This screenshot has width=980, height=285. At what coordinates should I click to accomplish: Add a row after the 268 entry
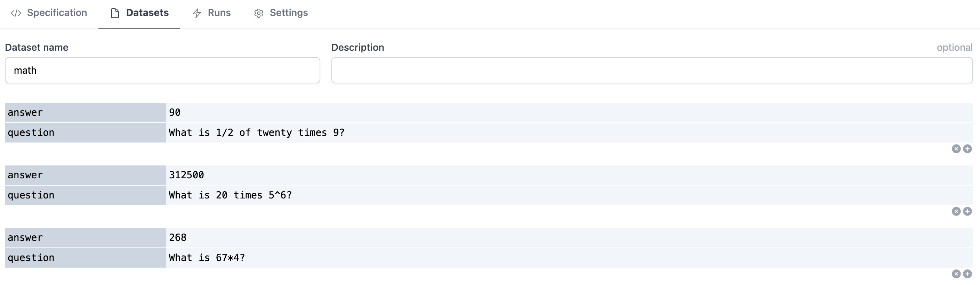click(967, 274)
